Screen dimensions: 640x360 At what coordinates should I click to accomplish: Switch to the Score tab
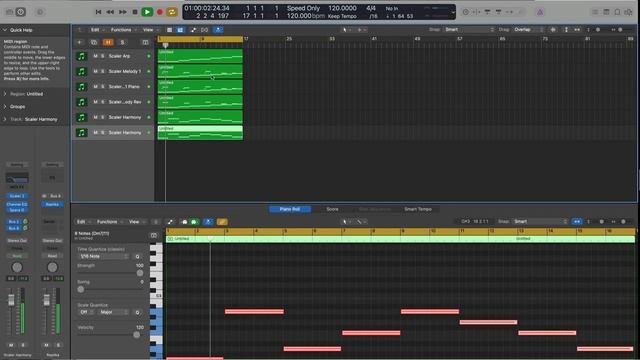332,209
